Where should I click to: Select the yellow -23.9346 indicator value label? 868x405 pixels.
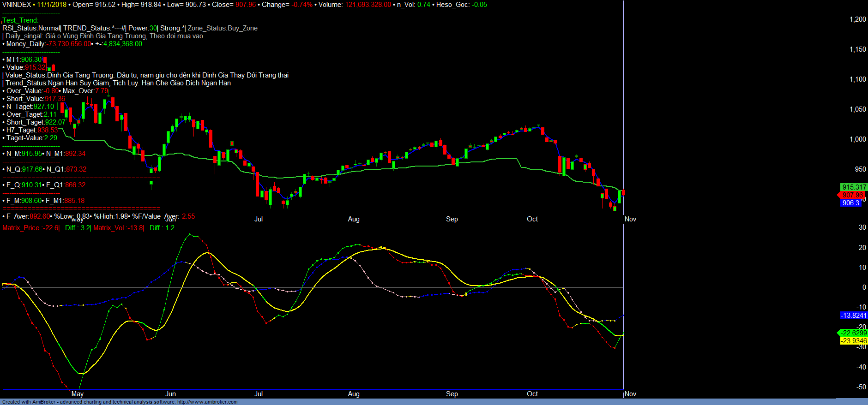[854, 341]
